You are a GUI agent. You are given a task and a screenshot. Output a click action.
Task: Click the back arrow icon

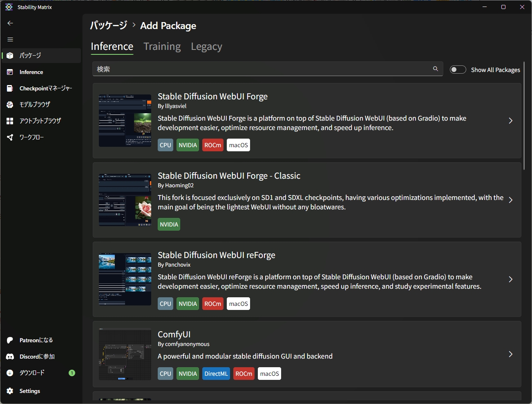(10, 23)
